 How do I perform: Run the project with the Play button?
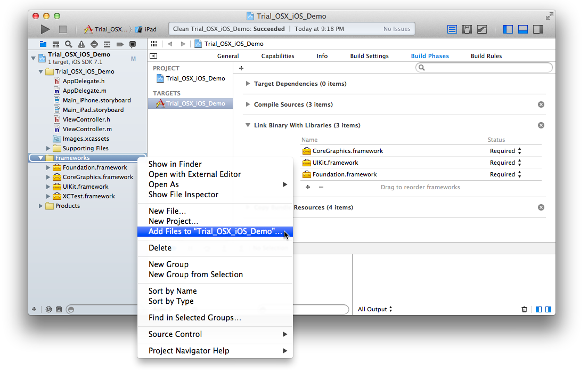click(45, 29)
